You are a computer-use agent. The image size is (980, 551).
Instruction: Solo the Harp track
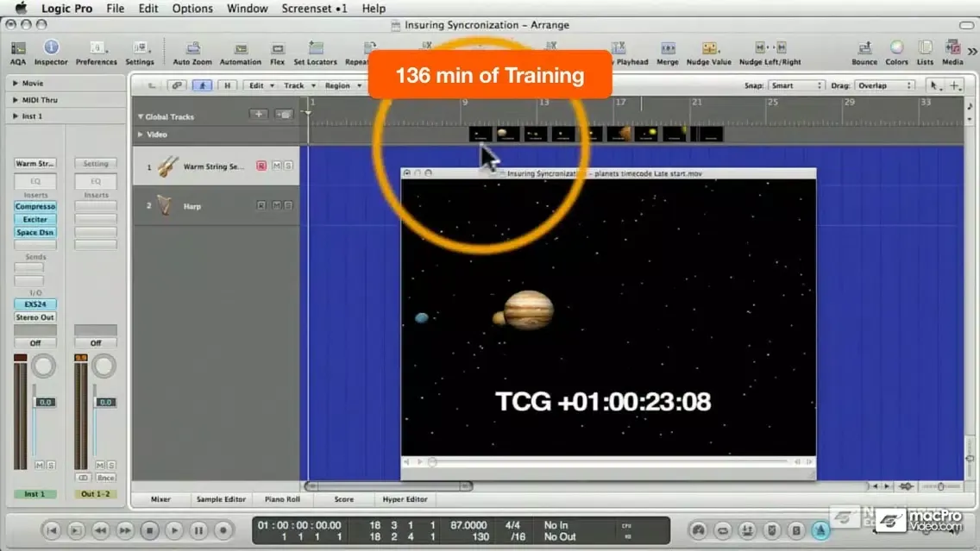click(x=288, y=205)
